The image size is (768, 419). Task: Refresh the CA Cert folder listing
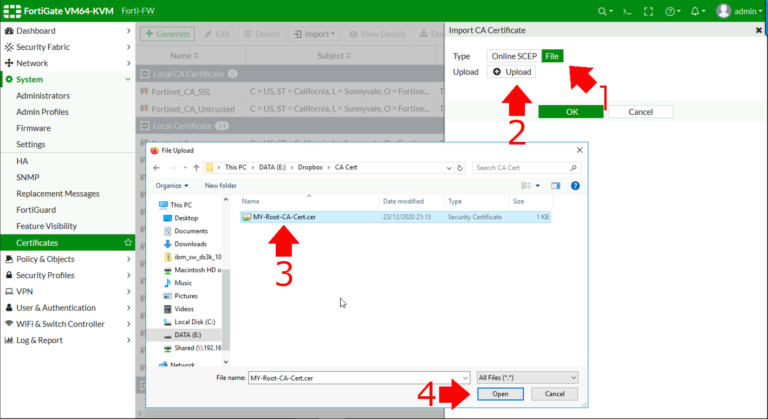(x=460, y=168)
